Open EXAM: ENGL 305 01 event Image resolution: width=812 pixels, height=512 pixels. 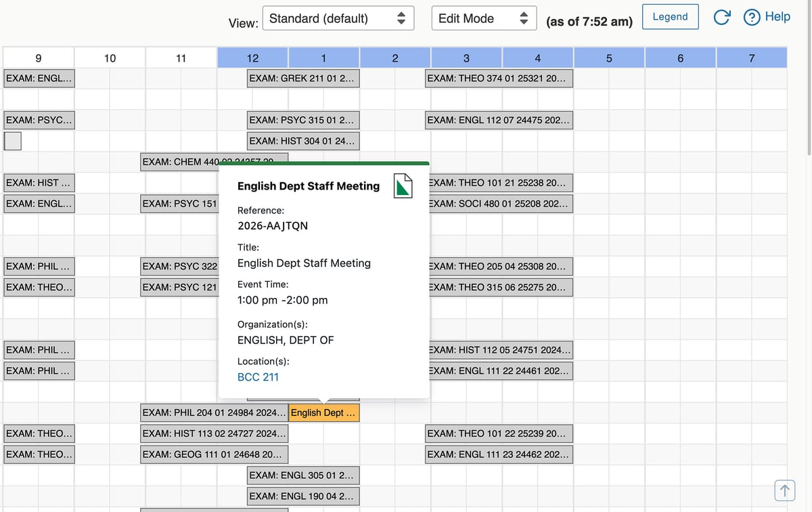(x=303, y=475)
